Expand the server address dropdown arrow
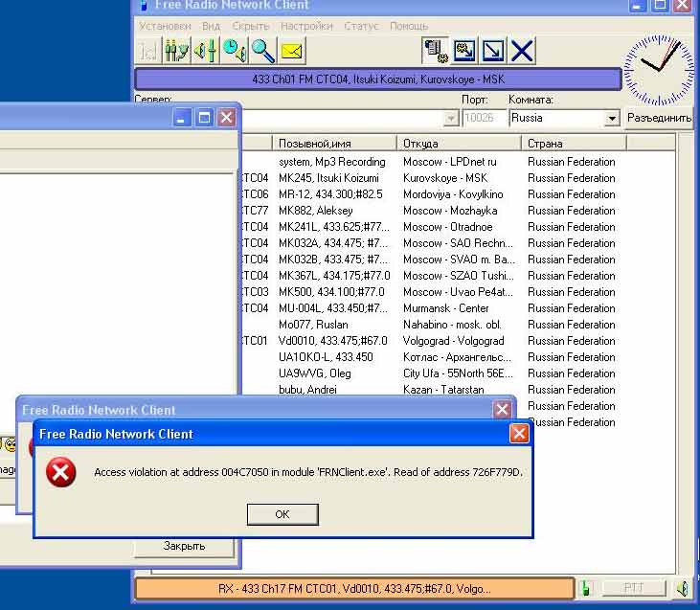Image resolution: width=700 pixels, height=610 pixels. [x=451, y=119]
